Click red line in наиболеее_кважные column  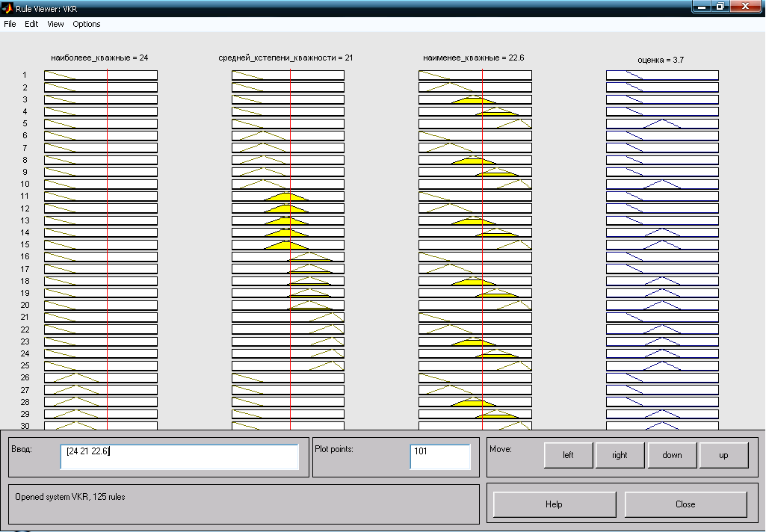click(x=107, y=249)
